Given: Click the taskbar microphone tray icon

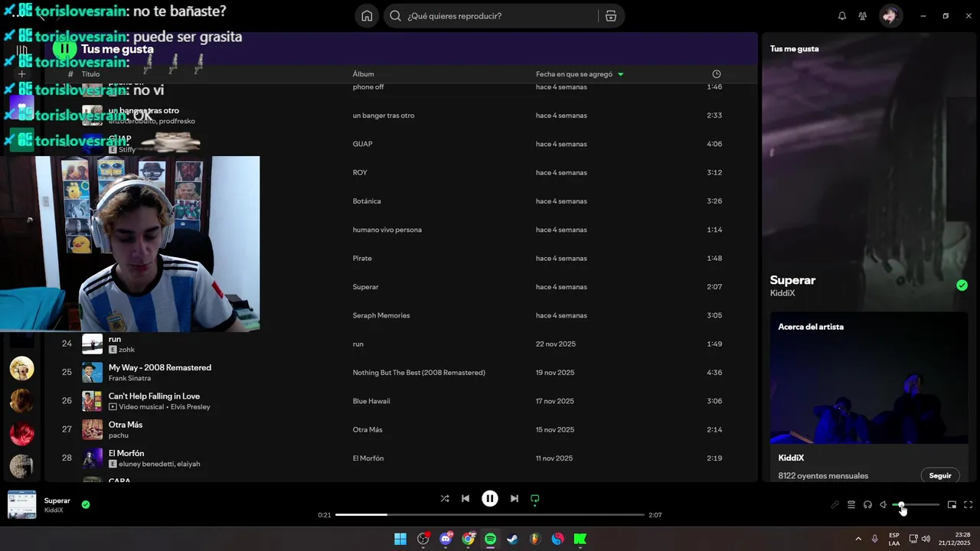Looking at the screenshot, I should [874, 539].
